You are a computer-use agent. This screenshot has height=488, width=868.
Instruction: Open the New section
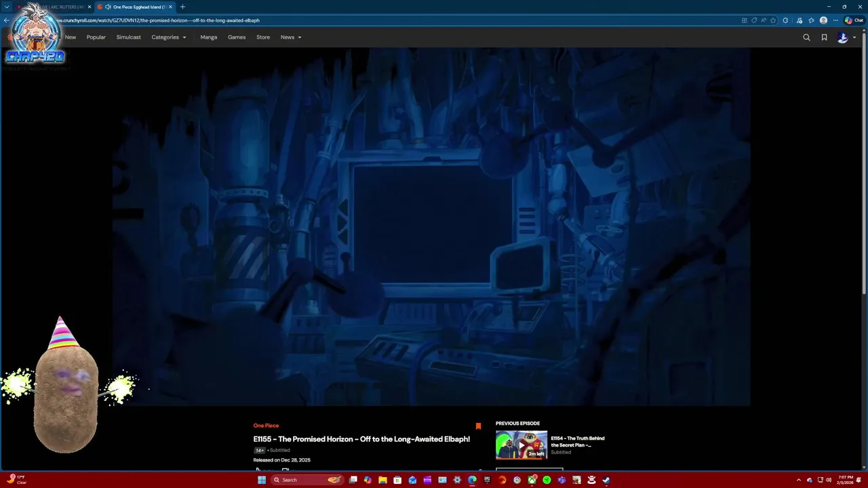point(71,37)
